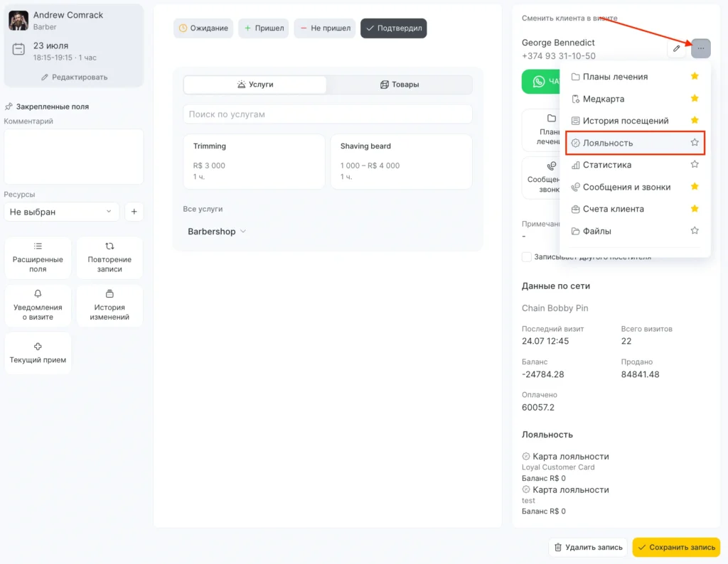The image size is (728, 564).
Task: Expand the Barbershop services category
Action: [x=217, y=232]
